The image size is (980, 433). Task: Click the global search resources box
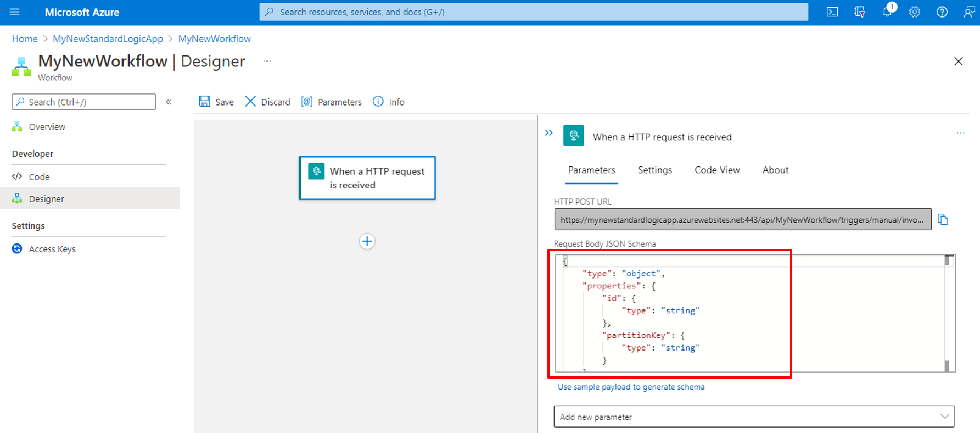[x=534, y=12]
